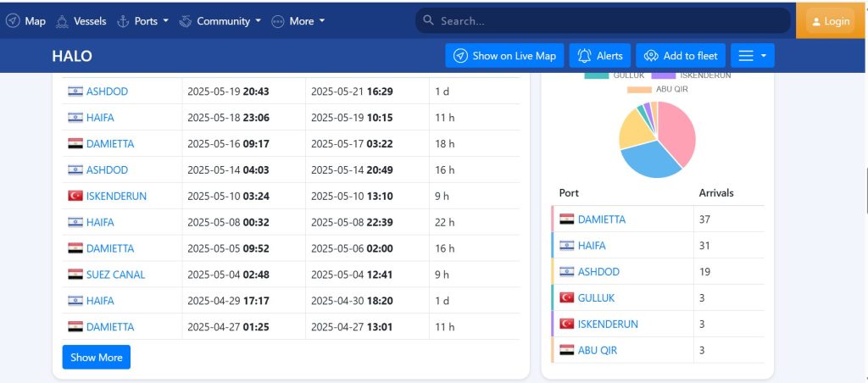Screen dimensions: 868x383
Task: Click the Community handshake icon
Action: click(186, 21)
